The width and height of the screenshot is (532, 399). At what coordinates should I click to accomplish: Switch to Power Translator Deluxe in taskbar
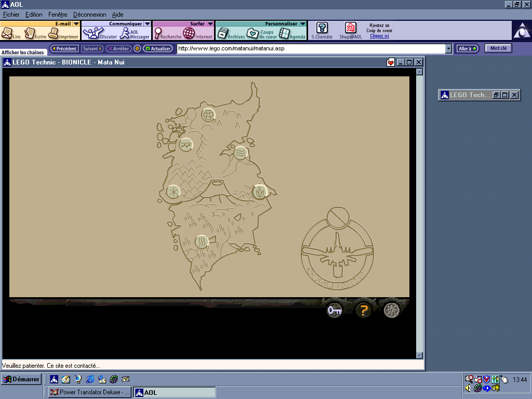pos(89,392)
